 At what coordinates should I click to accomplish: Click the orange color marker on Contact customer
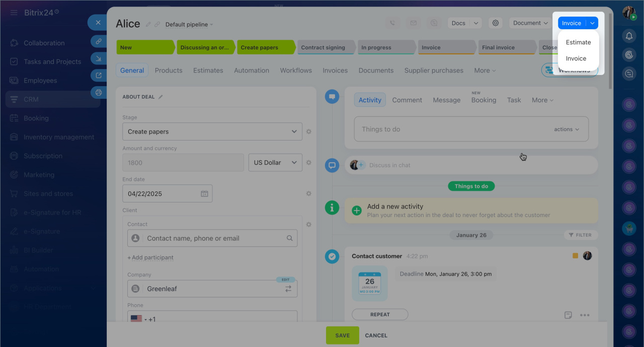click(x=575, y=256)
